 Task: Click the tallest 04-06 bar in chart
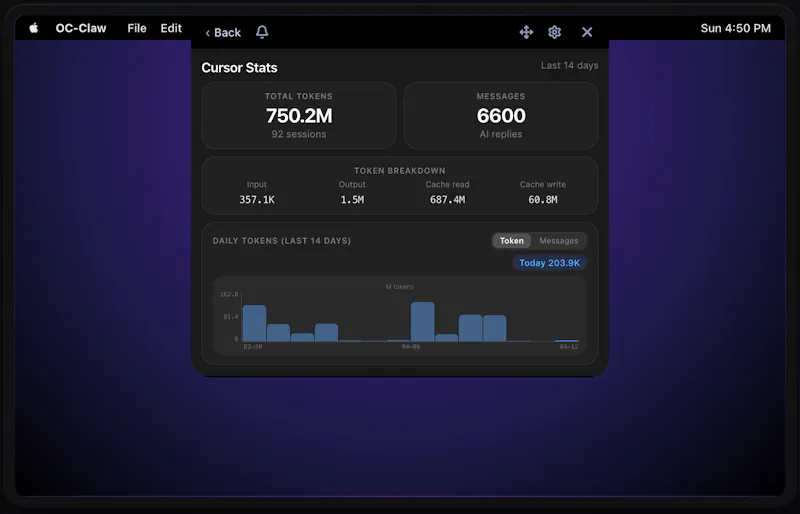pyautogui.click(x=422, y=322)
